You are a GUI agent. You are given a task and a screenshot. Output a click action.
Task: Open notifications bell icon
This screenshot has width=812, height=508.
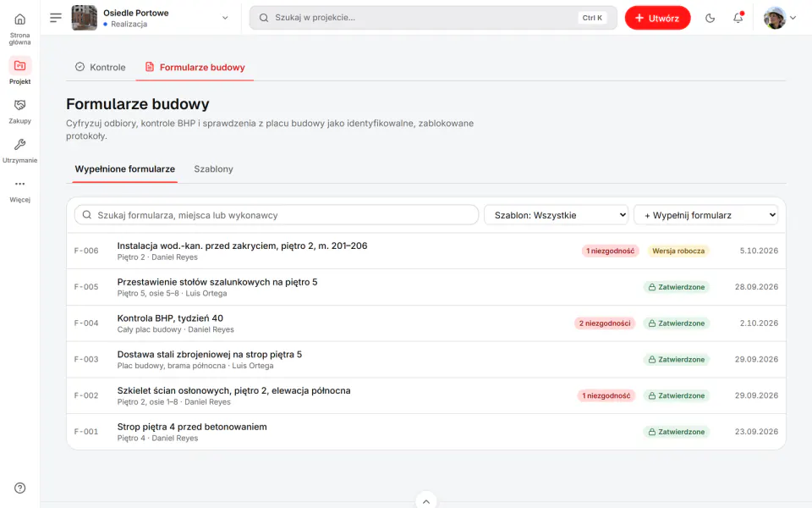click(x=738, y=18)
